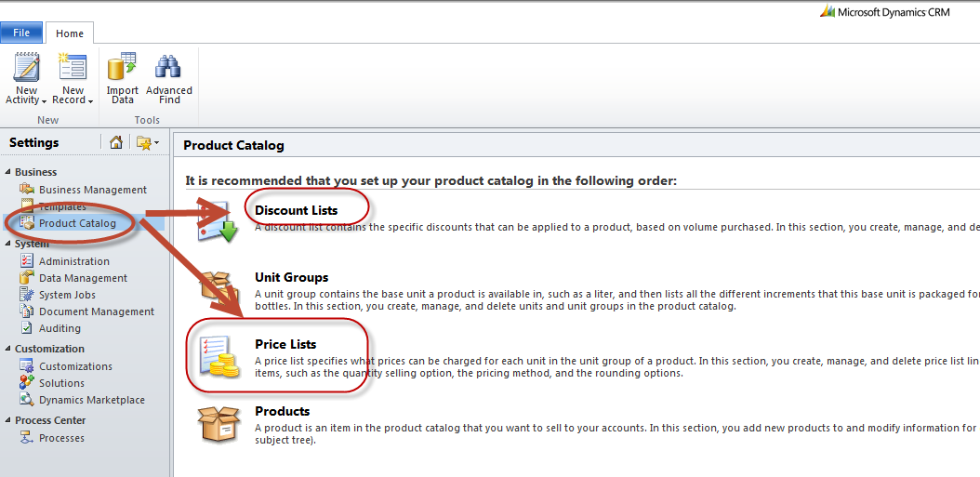Launch Advanced Find binoculars icon
Viewport: 980px width, 477px height.
click(x=168, y=68)
